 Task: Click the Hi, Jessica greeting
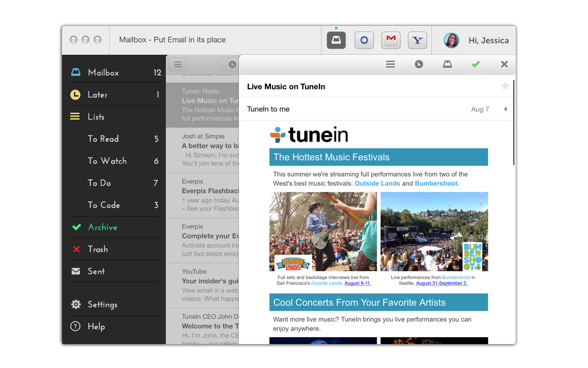[x=488, y=40]
